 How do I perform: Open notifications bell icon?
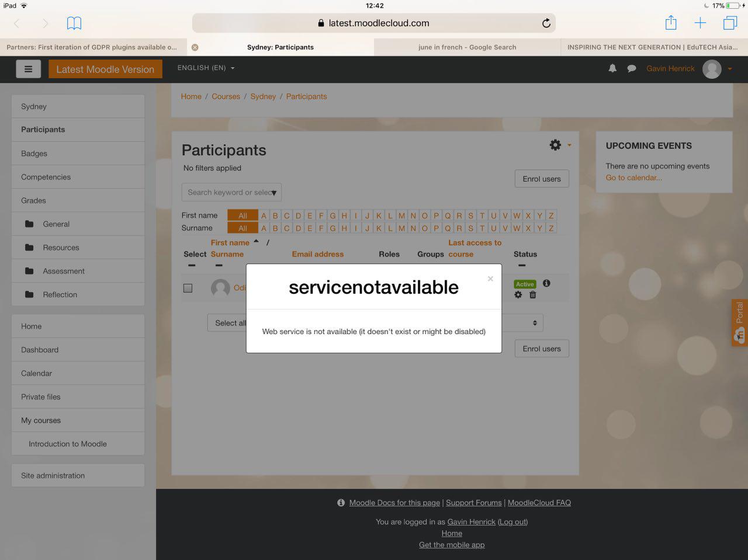[612, 68]
